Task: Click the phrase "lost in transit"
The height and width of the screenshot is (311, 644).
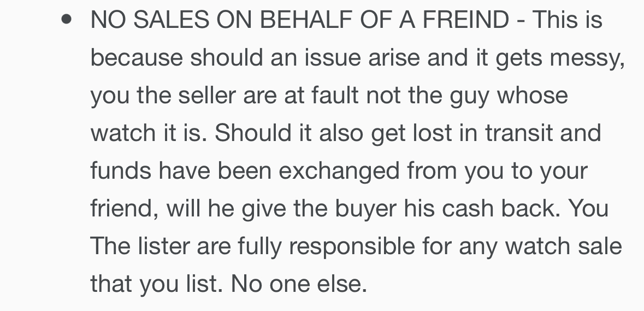Action: coord(464,134)
